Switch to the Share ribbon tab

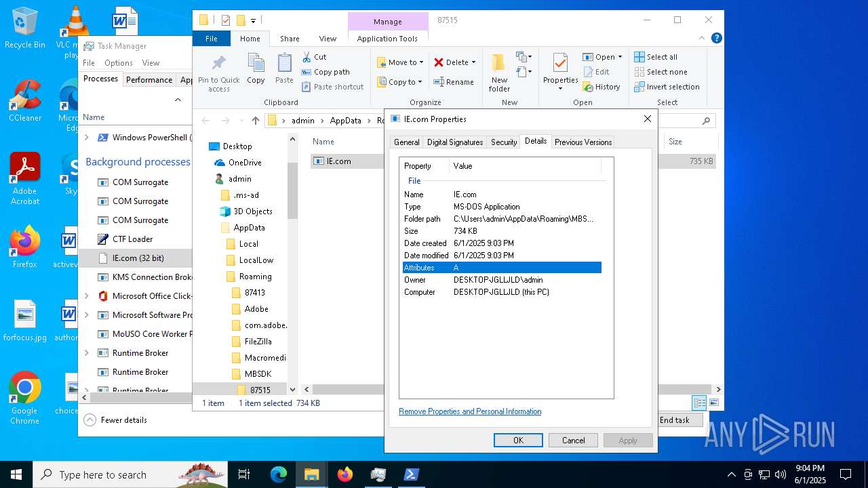click(x=290, y=39)
